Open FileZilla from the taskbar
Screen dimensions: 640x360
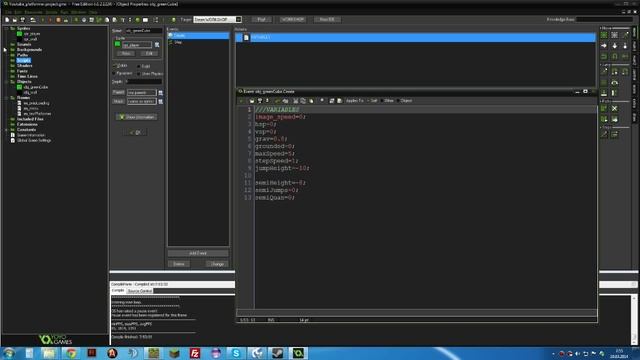(195, 353)
